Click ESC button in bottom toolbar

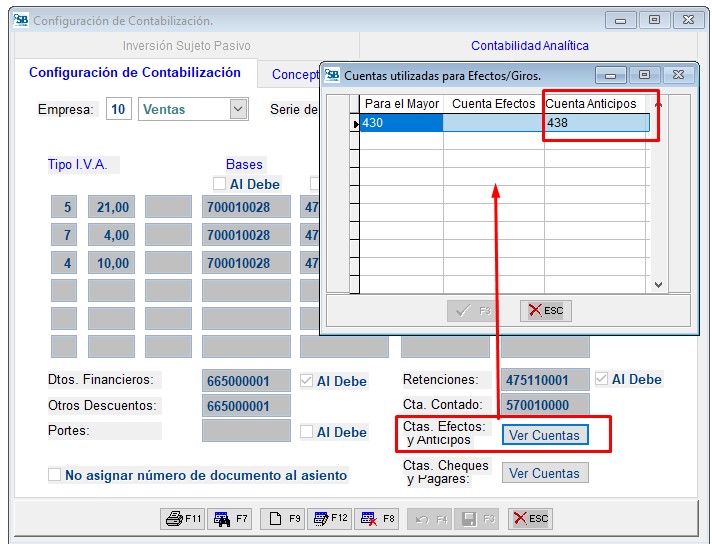coord(530,519)
